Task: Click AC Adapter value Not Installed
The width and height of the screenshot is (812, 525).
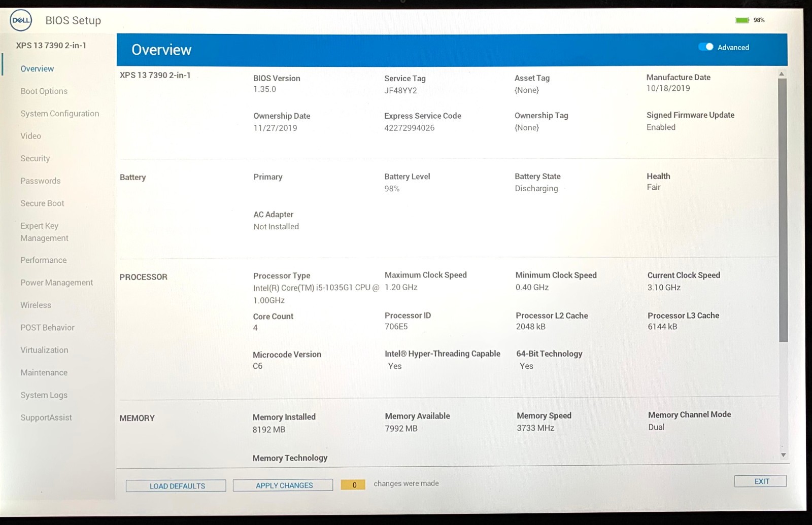Action: pyautogui.click(x=276, y=227)
